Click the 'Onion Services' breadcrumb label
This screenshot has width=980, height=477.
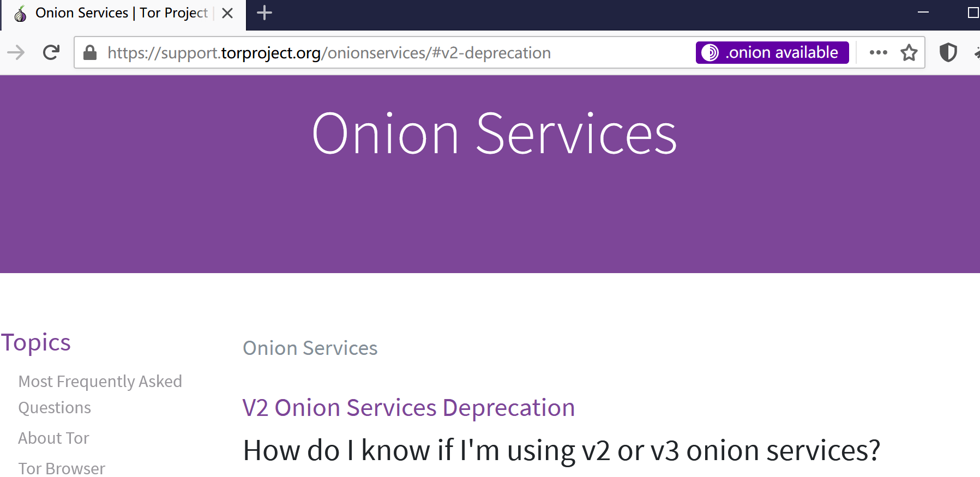pyautogui.click(x=310, y=348)
